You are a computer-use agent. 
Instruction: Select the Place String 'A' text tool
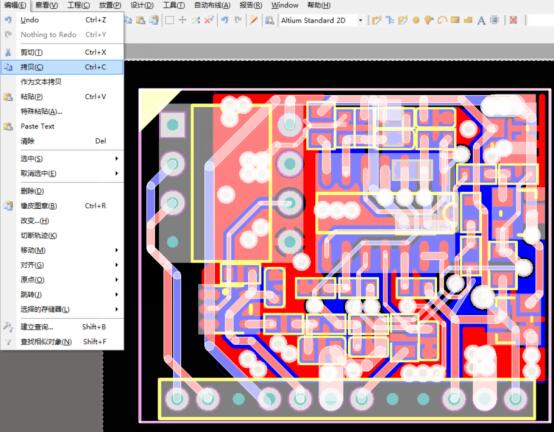click(x=481, y=20)
